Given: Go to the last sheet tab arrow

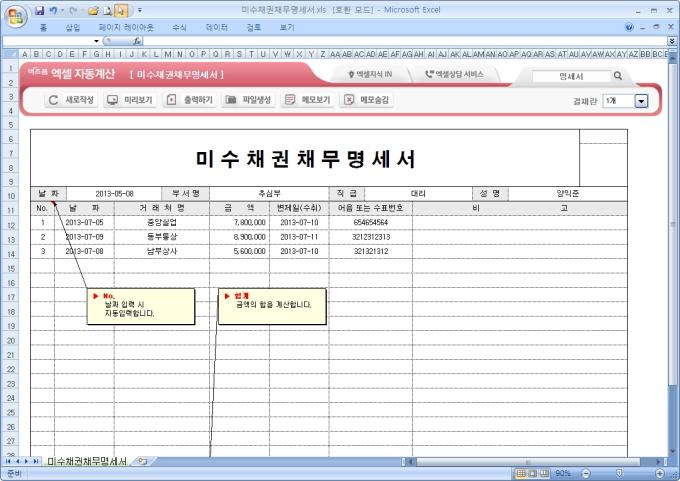Looking at the screenshot, I should point(36,461).
